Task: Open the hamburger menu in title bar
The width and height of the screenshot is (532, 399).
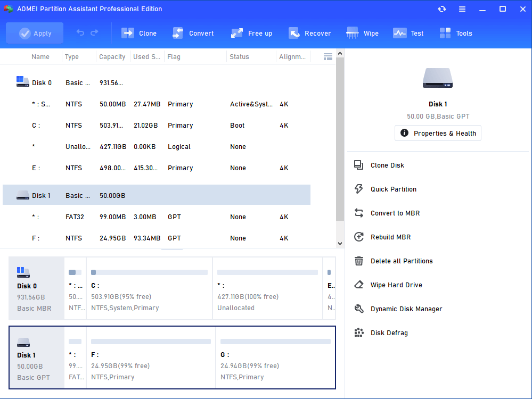Action: pos(462,9)
